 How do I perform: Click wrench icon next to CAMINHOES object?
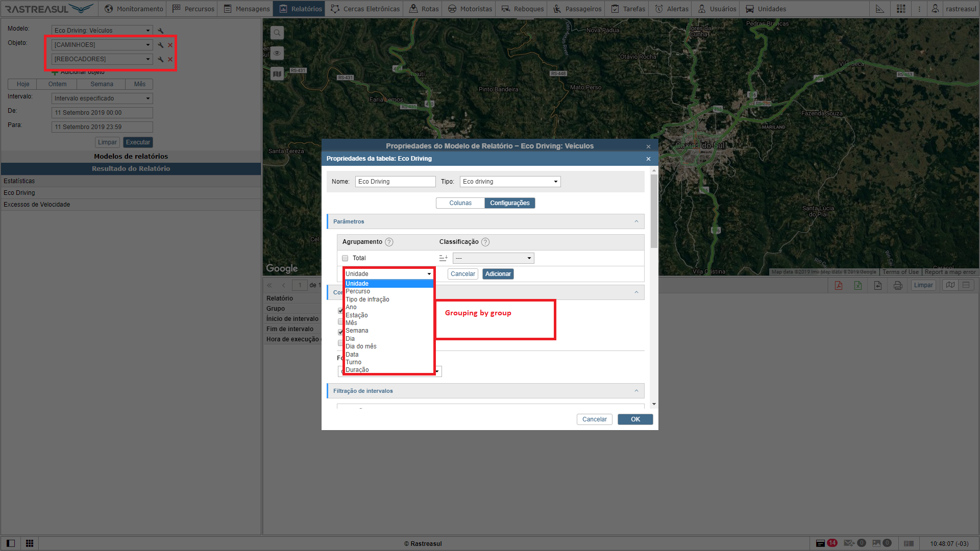coord(161,45)
